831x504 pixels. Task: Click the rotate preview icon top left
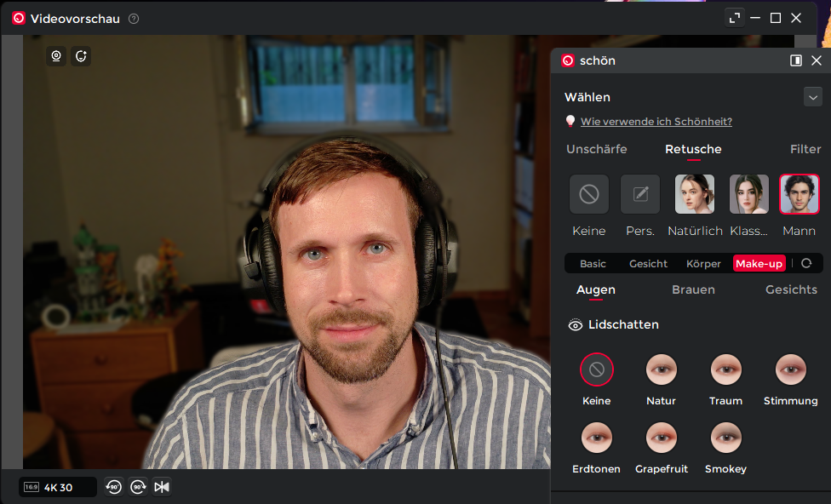[81, 56]
